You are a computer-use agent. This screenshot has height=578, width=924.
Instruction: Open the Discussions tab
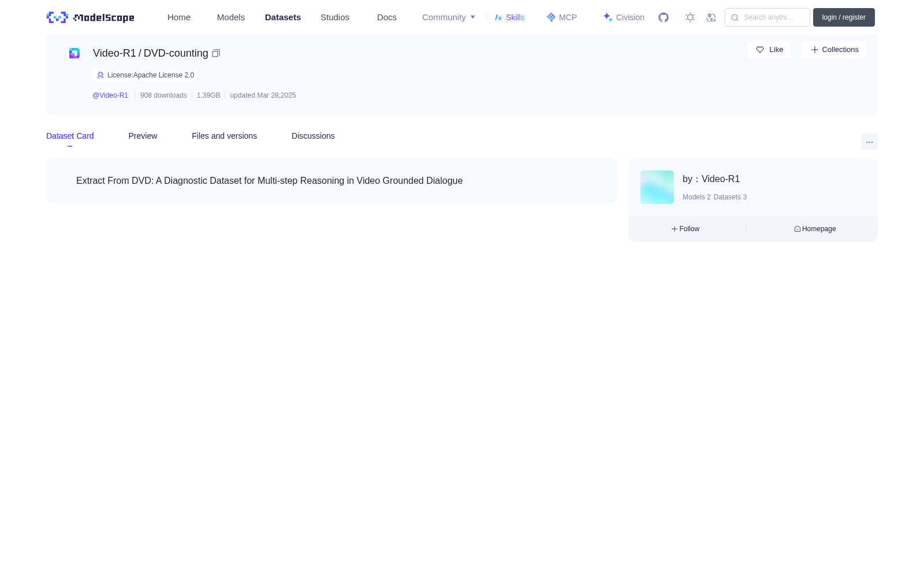coord(313,136)
